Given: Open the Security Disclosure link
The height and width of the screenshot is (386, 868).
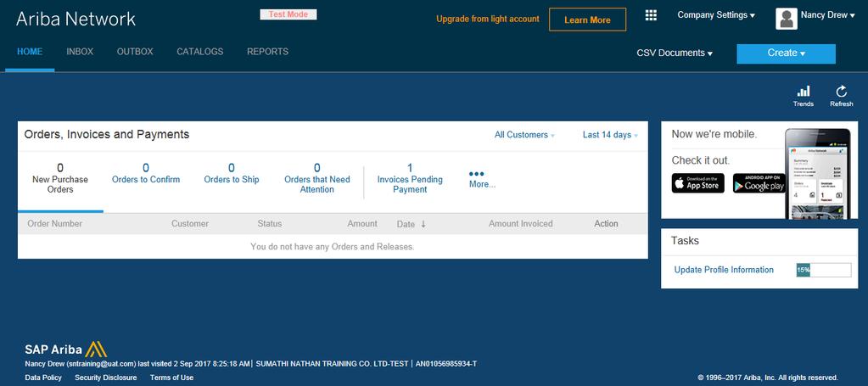Looking at the screenshot, I should (106, 378).
